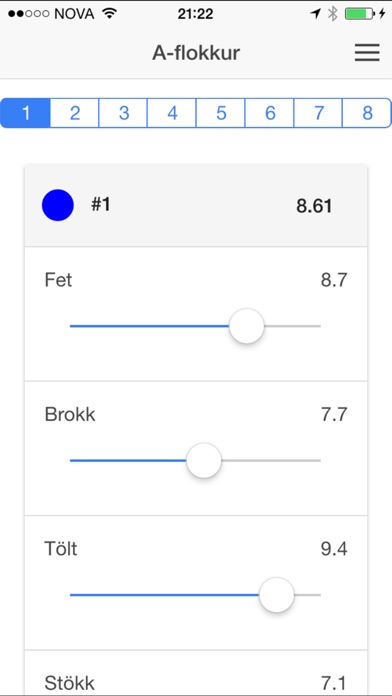This screenshot has width=392, height=696.
Task: Select the active segment 1
Action: (25, 113)
